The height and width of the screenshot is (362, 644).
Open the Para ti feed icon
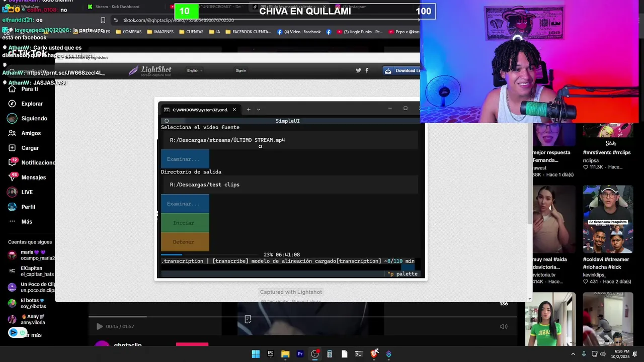tap(12, 89)
